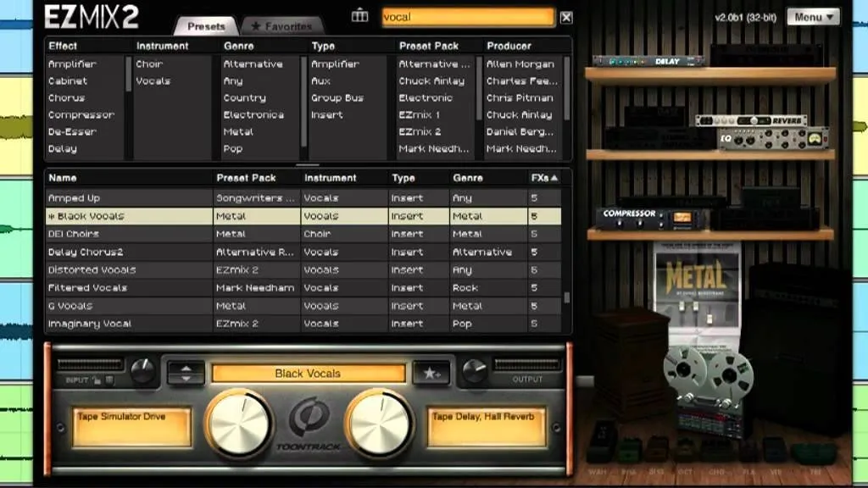Switch to the Presets tab
This screenshot has height=488, width=868.
click(x=207, y=25)
